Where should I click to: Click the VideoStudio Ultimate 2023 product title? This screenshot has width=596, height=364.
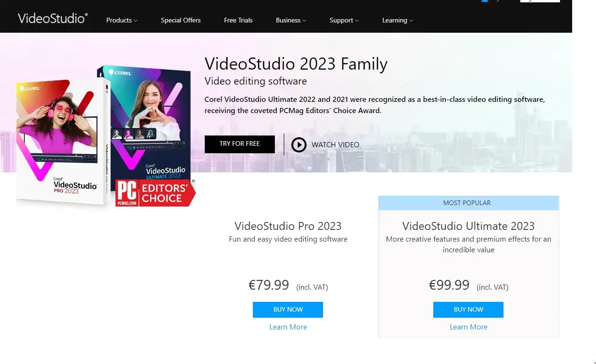tap(468, 226)
